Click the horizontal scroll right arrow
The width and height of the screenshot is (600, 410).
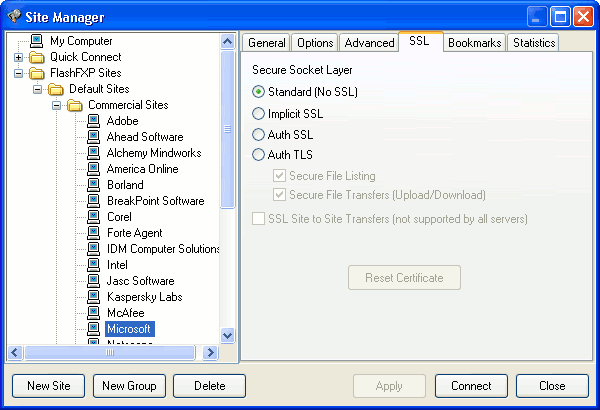[210, 352]
